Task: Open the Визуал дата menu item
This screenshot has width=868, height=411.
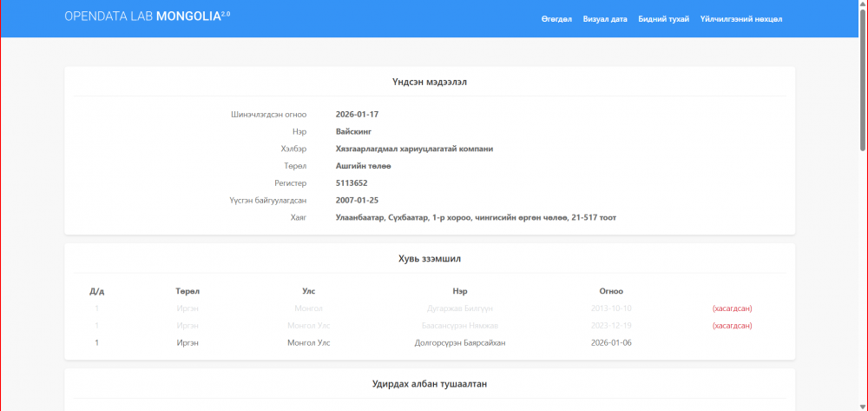Action: pos(605,19)
